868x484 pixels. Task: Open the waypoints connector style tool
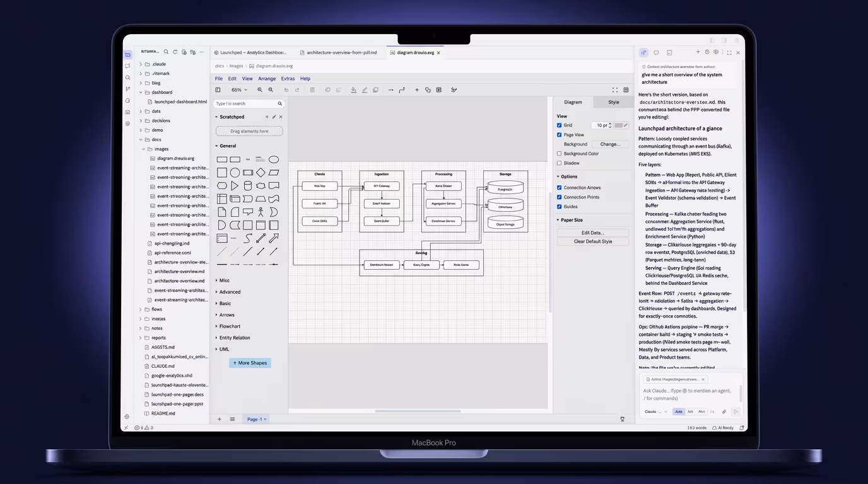click(x=402, y=90)
